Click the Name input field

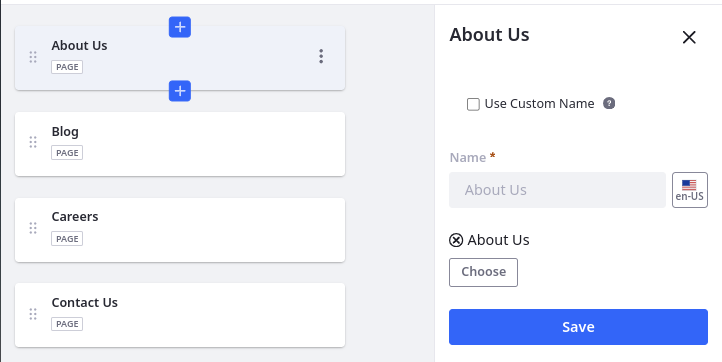click(557, 190)
